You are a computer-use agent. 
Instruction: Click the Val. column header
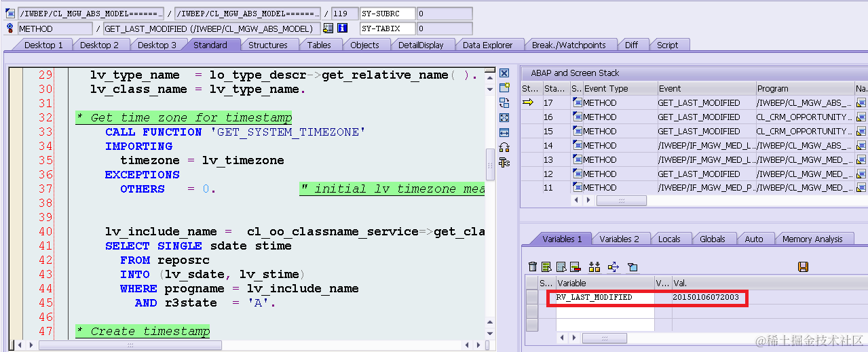pyautogui.click(x=770, y=283)
